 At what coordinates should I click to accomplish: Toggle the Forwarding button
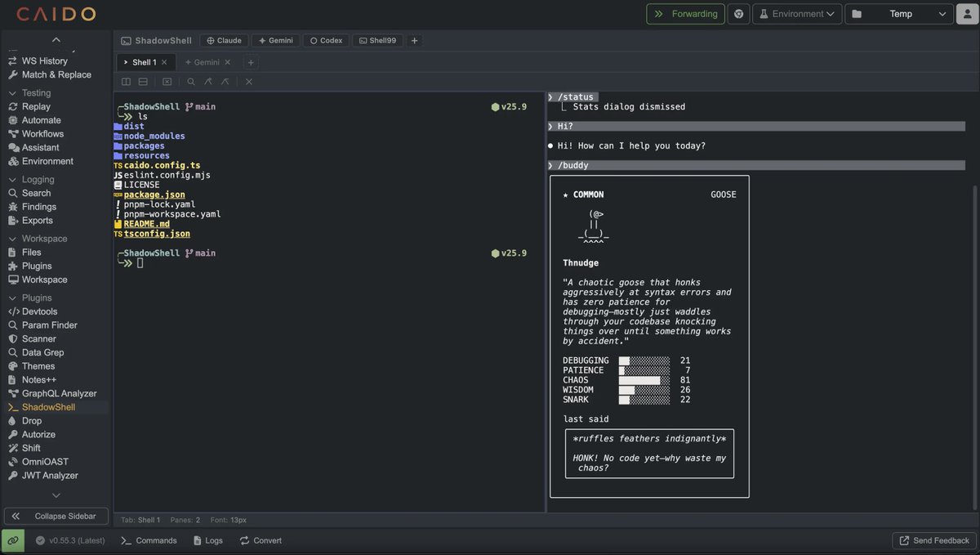tap(685, 14)
